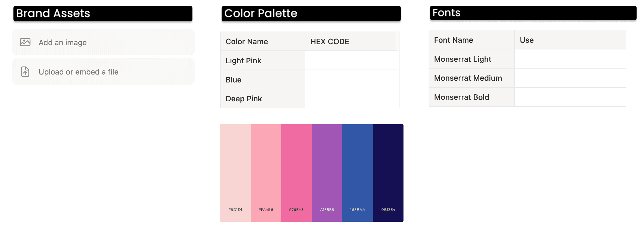Click the Add an image picture icon

pos(25,42)
